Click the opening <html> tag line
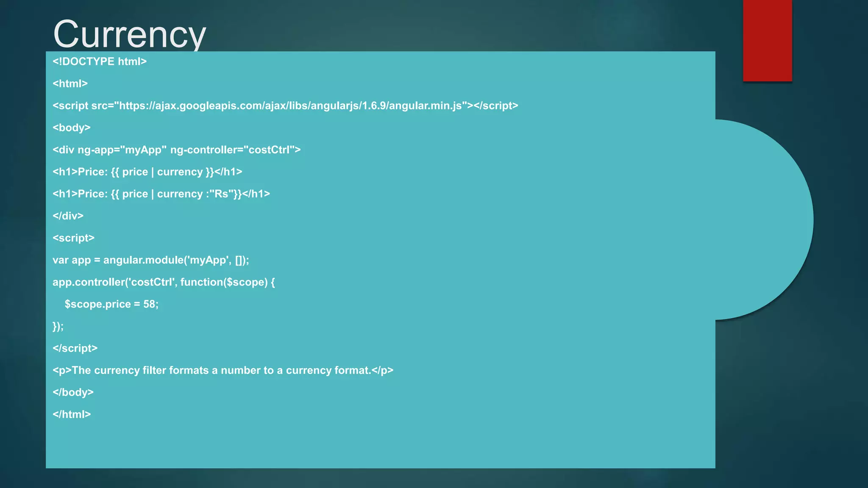Screen dimensions: 868x488 [x=70, y=83]
